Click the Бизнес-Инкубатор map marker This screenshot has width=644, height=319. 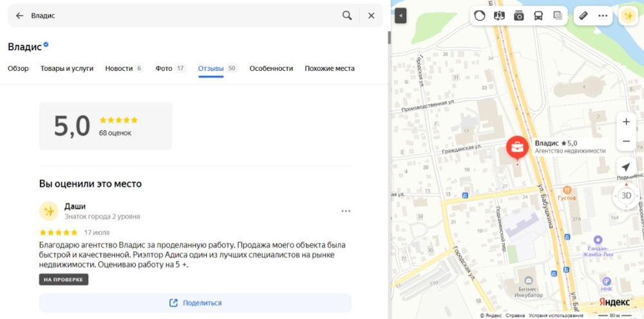tap(529, 281)
